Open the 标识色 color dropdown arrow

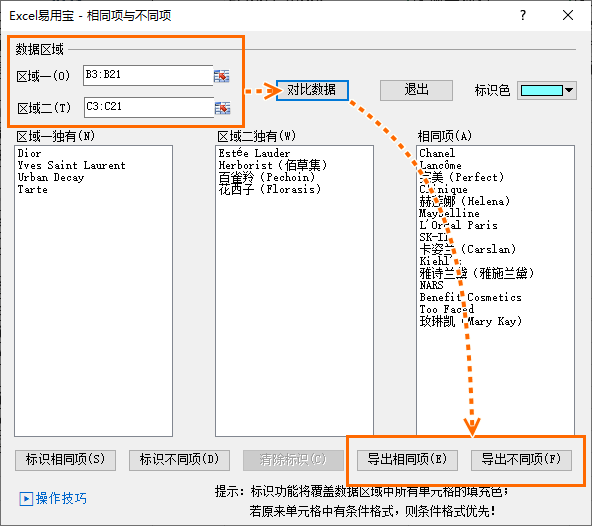click(x=569, y=90)
